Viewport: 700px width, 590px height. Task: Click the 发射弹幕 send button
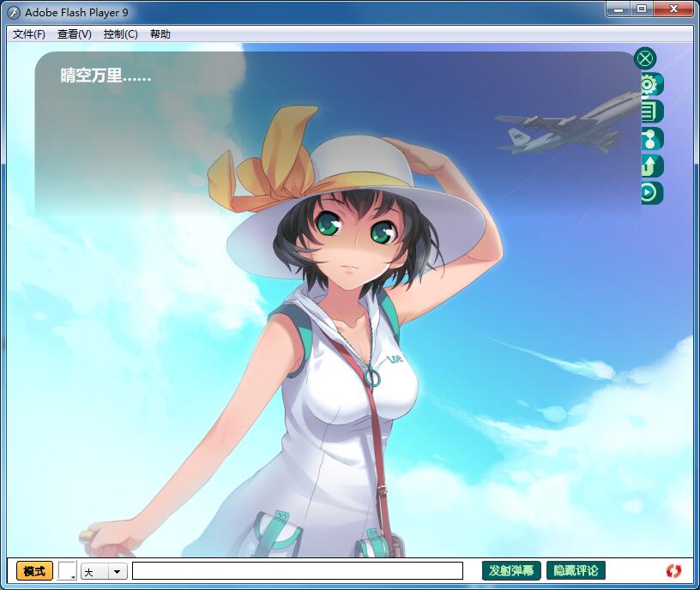coord(511,570)
